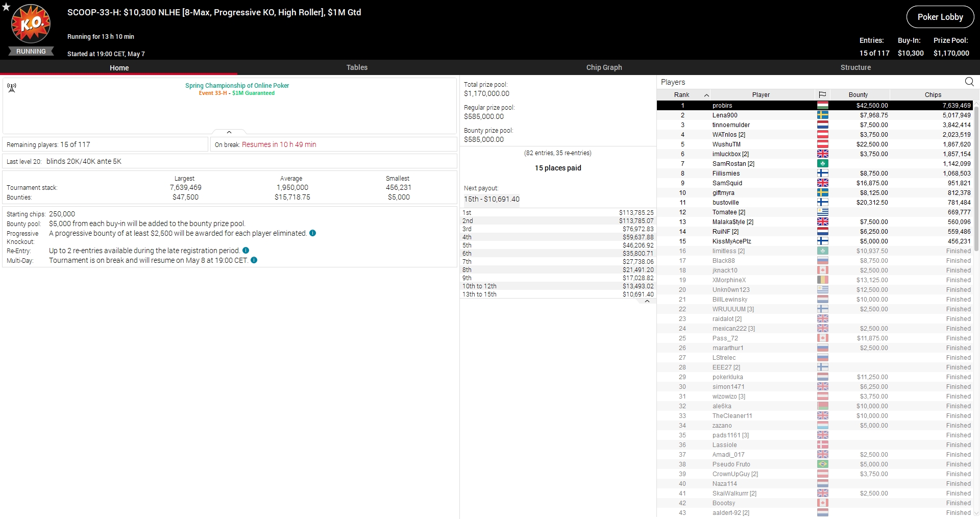980x519 pixels.
Task: Click WushuTM flag icon
Action: tap(822, 144)
